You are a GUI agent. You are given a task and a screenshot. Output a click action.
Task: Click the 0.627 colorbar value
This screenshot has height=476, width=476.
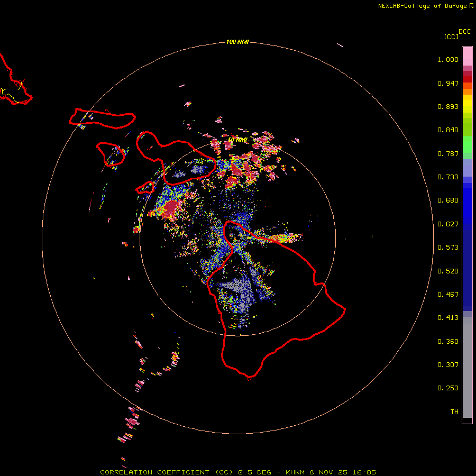pos(448,224)
